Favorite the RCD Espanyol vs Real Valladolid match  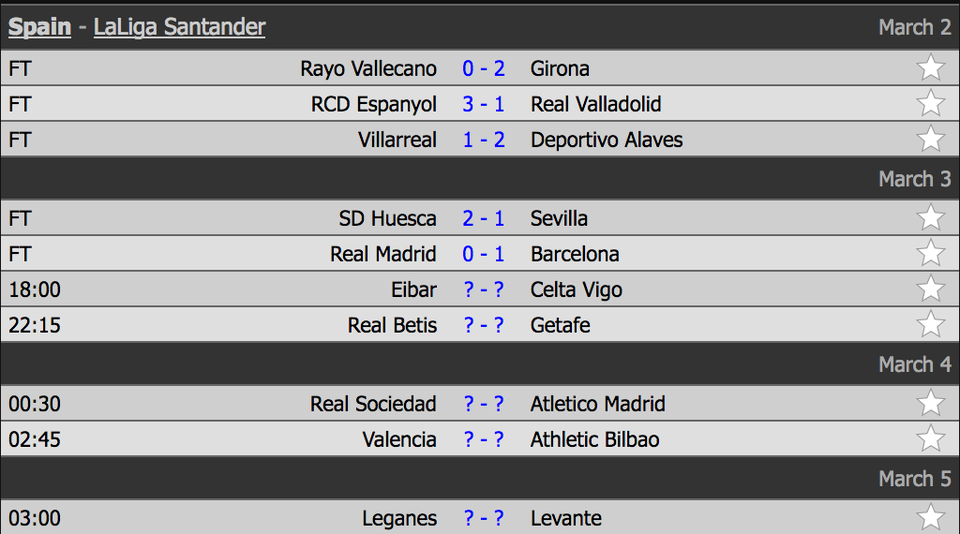coord(930,104)
